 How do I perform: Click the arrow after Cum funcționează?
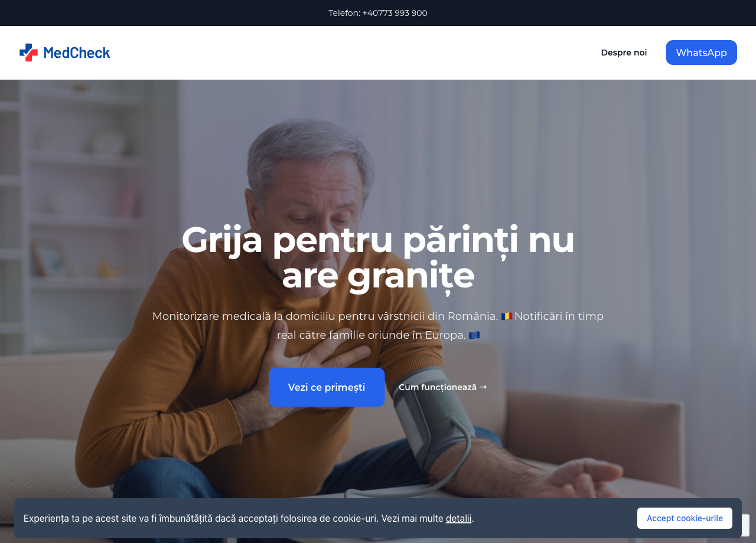click(x=483, y=387)
